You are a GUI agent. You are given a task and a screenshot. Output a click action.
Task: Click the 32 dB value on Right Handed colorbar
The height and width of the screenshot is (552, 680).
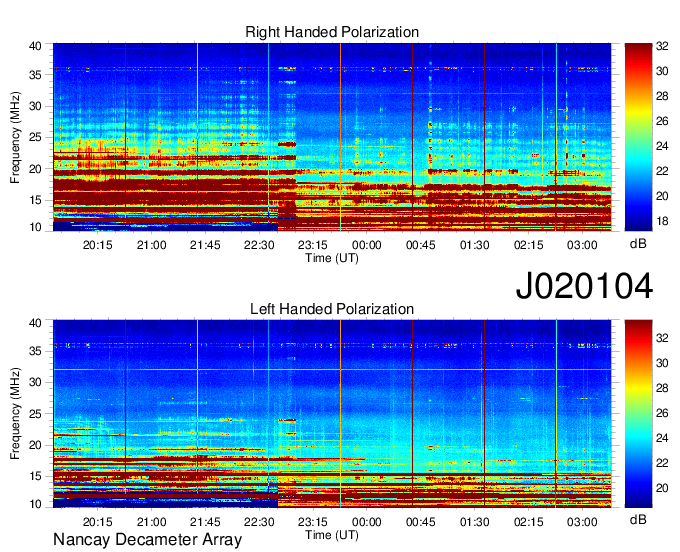662,46
